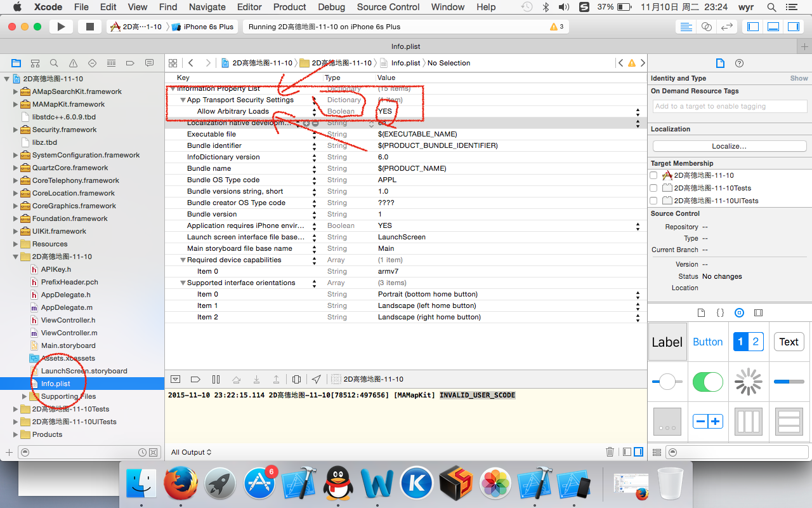
Task: Open the Test navigator icon
Action: (92, 63)
